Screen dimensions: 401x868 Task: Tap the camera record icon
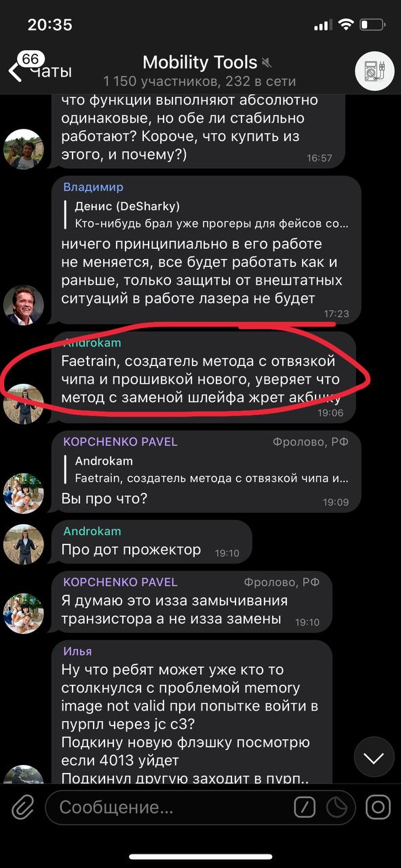(x=378, y=807)
